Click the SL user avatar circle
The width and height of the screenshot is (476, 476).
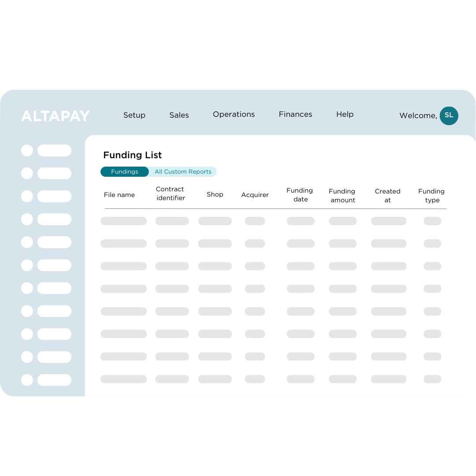pyautogui.click(x=449, y=115)
